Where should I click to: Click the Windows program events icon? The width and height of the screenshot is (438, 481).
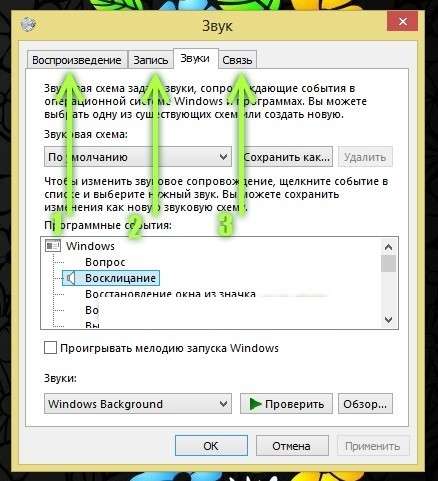(53, 246)
